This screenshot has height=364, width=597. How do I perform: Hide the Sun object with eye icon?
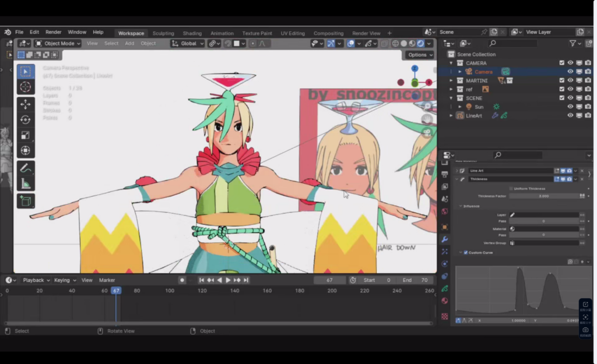[x=570, y=107]
